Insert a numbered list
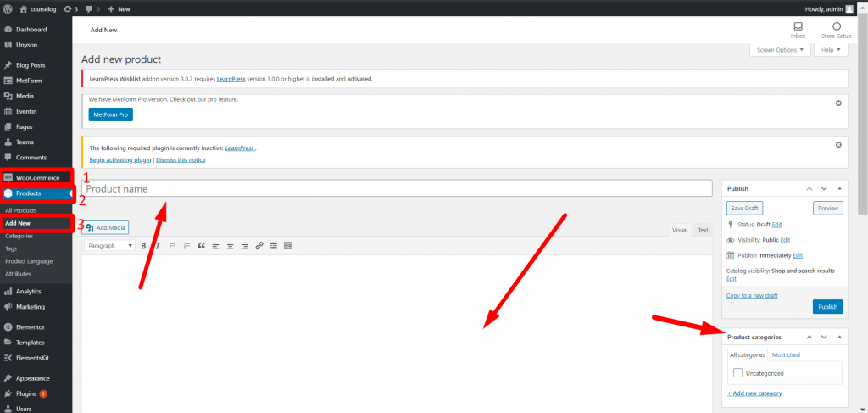Image resolution: width=868 pixels, height=413 pixels. pyautogui.click(x=186, y=246)
